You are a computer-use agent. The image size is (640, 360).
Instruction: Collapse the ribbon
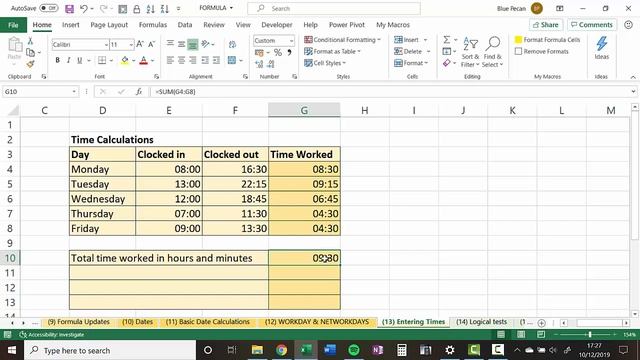point(633,77)
